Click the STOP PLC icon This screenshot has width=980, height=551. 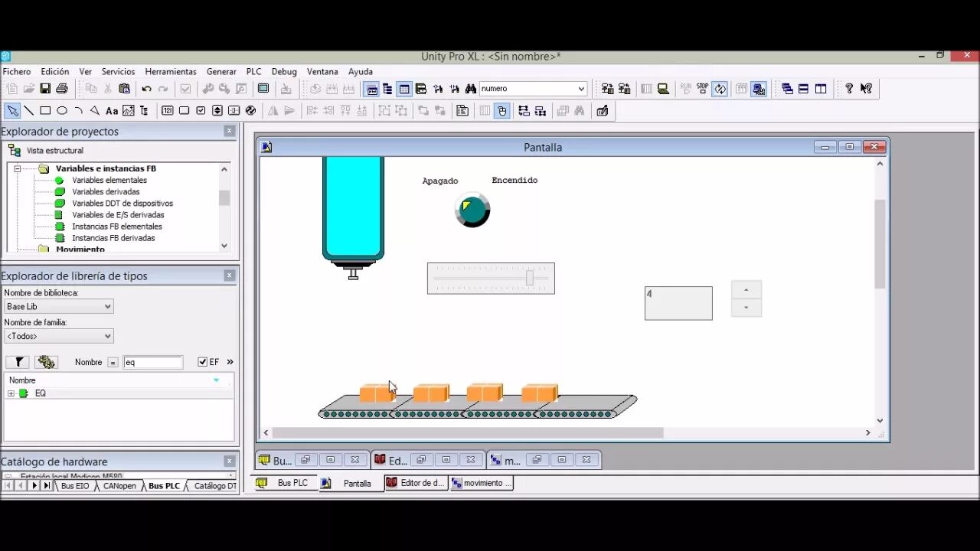tap(702, 89)
